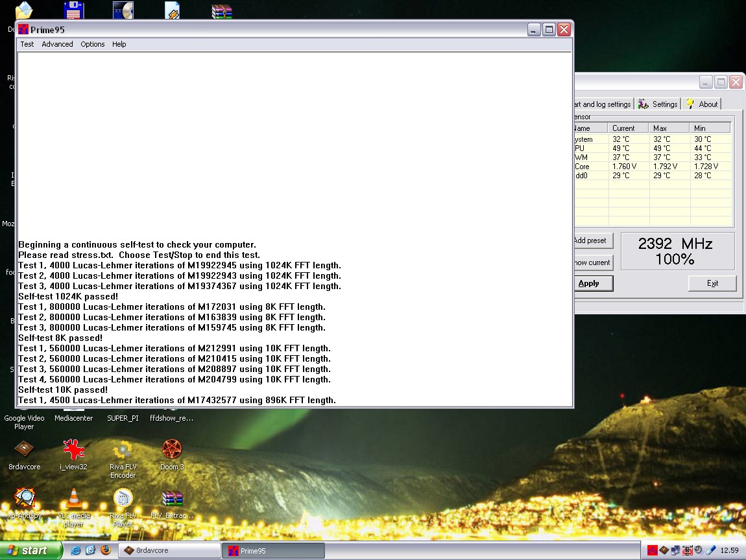Select the CPU row current value 49 °C
The height and width of the screenshot is (560, 746).
[621, 148]
